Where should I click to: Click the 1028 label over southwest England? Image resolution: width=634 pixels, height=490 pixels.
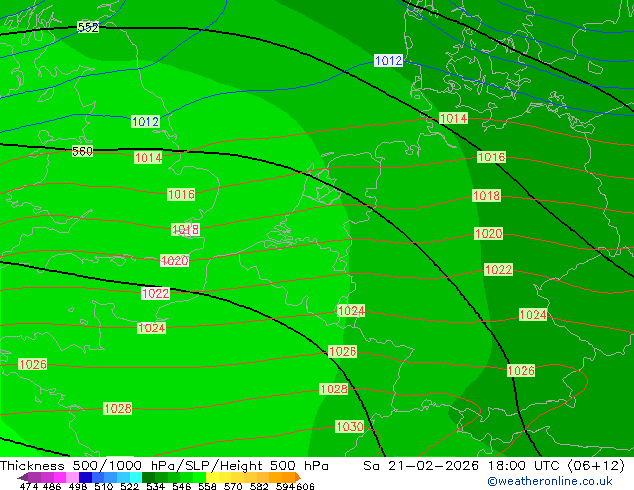tap(118, 408)
